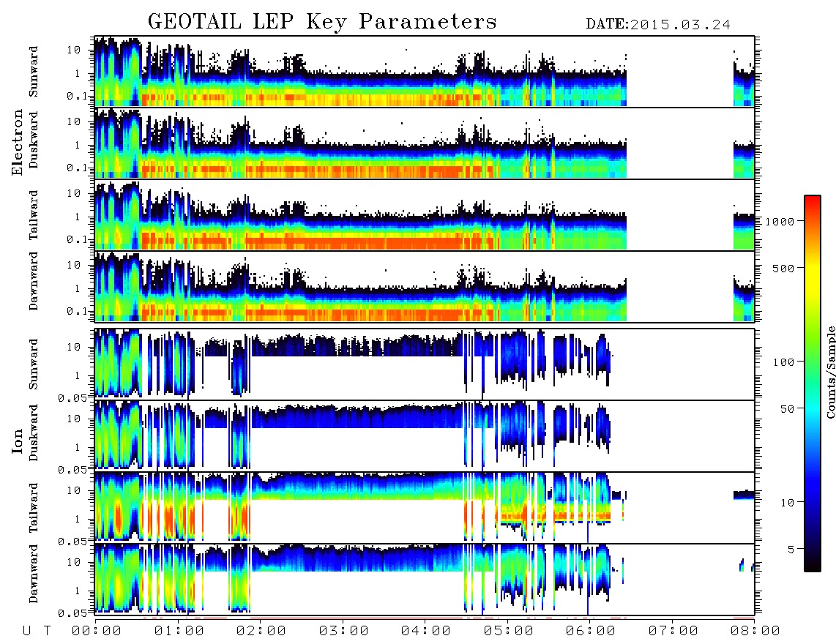Image resolution: width=836 pixels, height=644 pixels.
Task: Select the Electron "Dawnward" panel label
Action: coord(33,281)
